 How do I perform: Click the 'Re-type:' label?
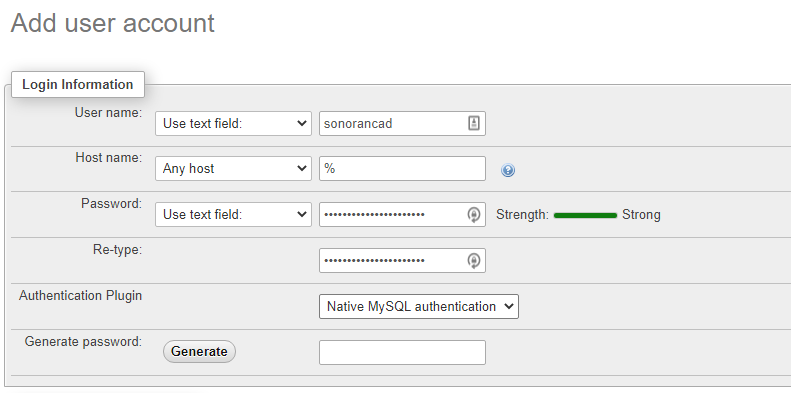(118, 249)
